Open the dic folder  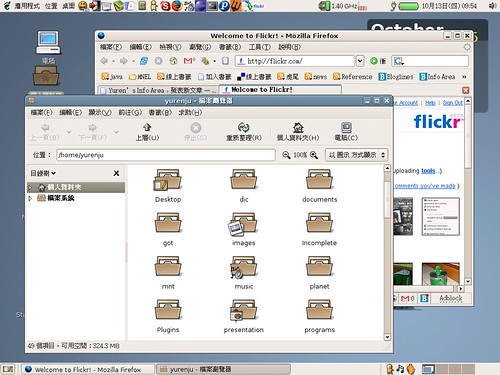point(244,180)
